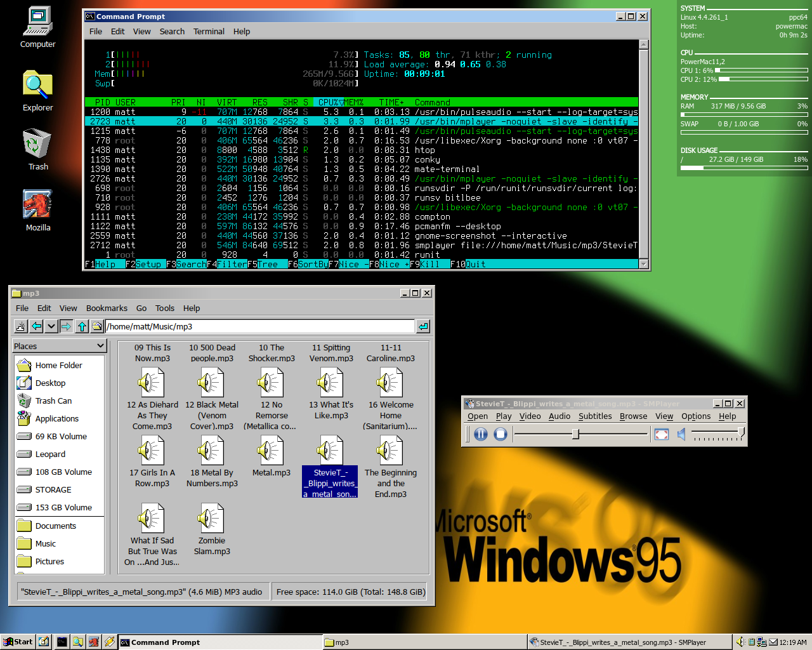Select the Pause button in SMPlayer

coord(481,434)
